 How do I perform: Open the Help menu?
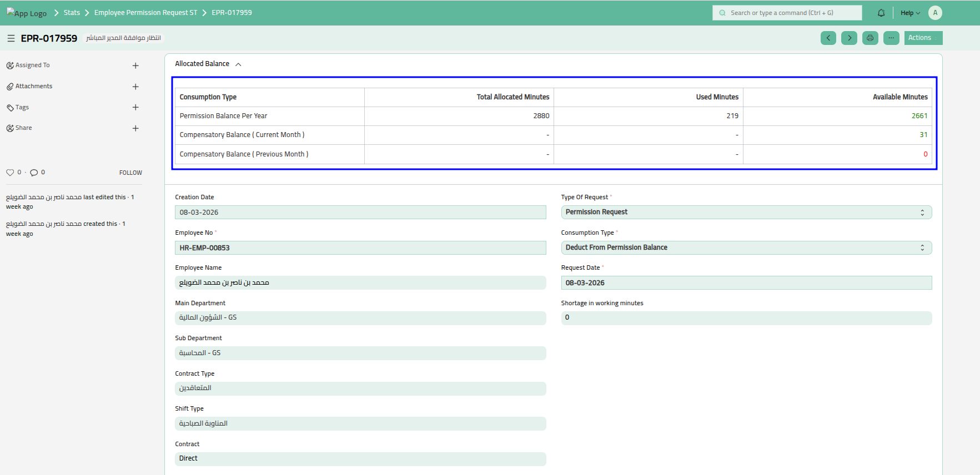(x=910, y=13)
